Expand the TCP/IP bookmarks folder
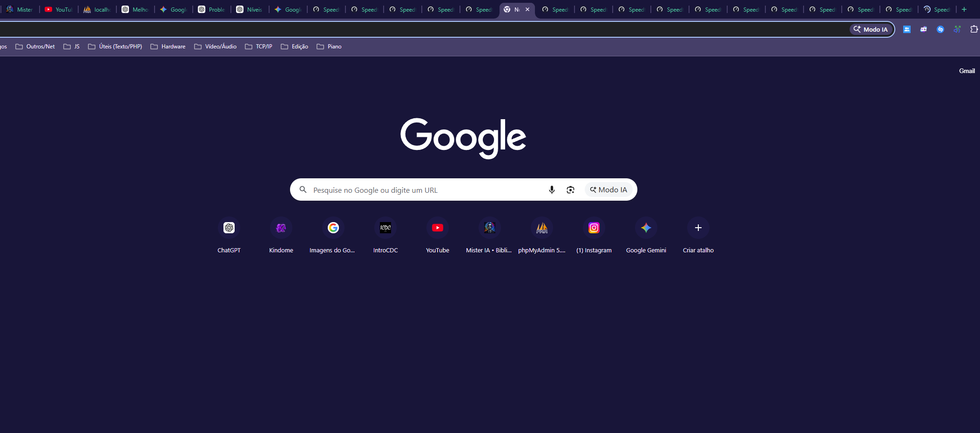 258,46
